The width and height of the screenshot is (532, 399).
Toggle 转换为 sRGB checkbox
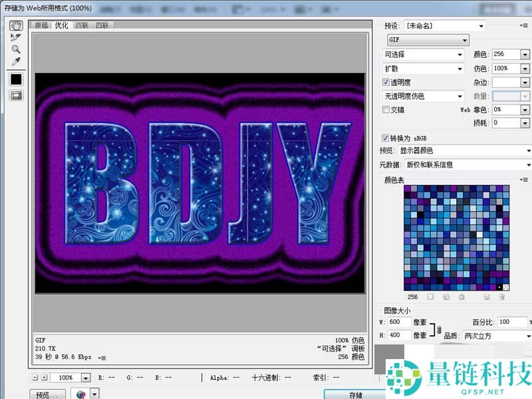[x=386, y=138]
